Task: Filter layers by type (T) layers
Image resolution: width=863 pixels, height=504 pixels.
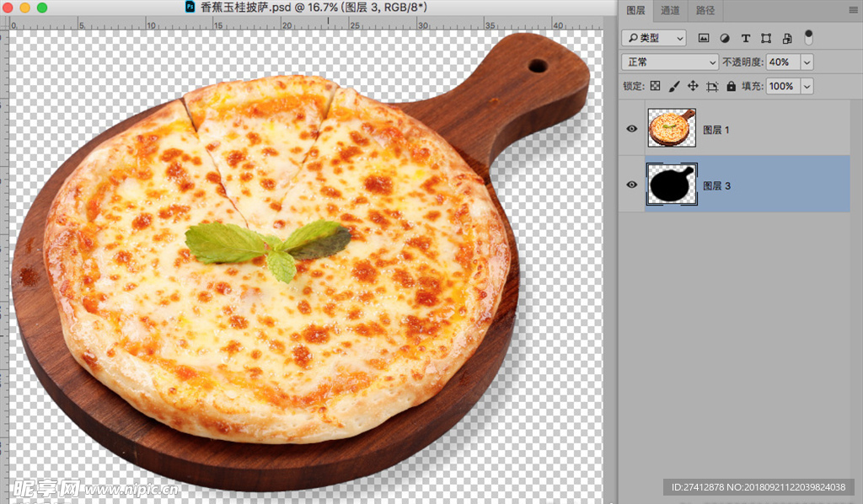Action: click(x=745, y=38)
